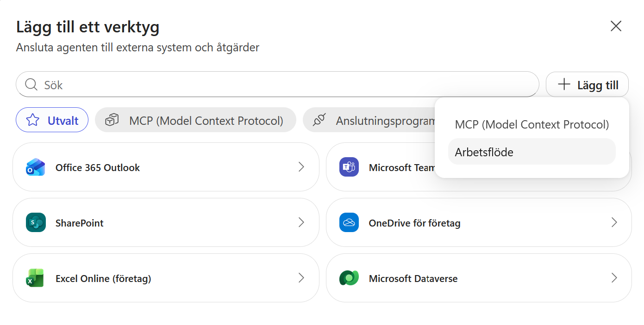The width and height of the screenshot is (644, 325).
Task: Switch to the Utvalt filter tab
Action: pos(52,120)
